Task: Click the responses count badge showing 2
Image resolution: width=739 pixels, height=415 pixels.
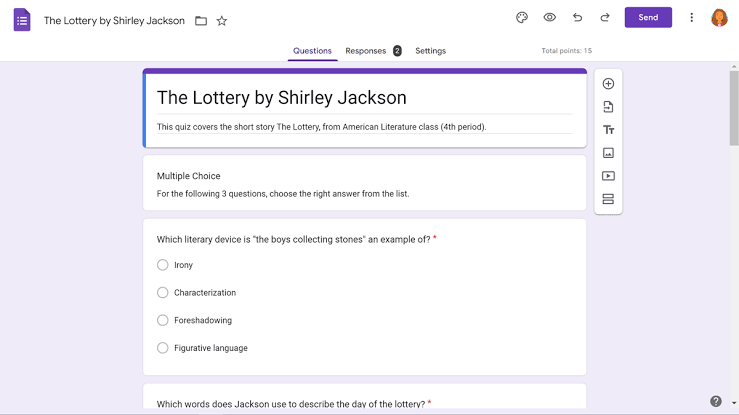Action: click(397, 51)
